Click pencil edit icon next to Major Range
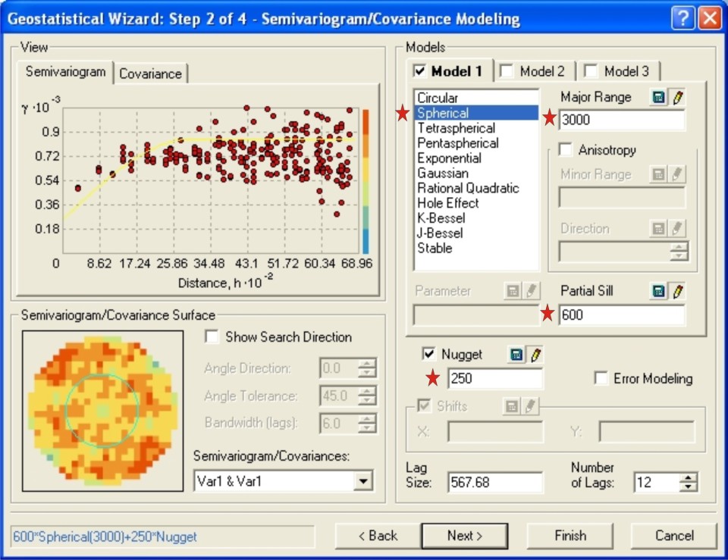Image resolution: width=728 pixels, height=560 pixels. click(677, 98)
